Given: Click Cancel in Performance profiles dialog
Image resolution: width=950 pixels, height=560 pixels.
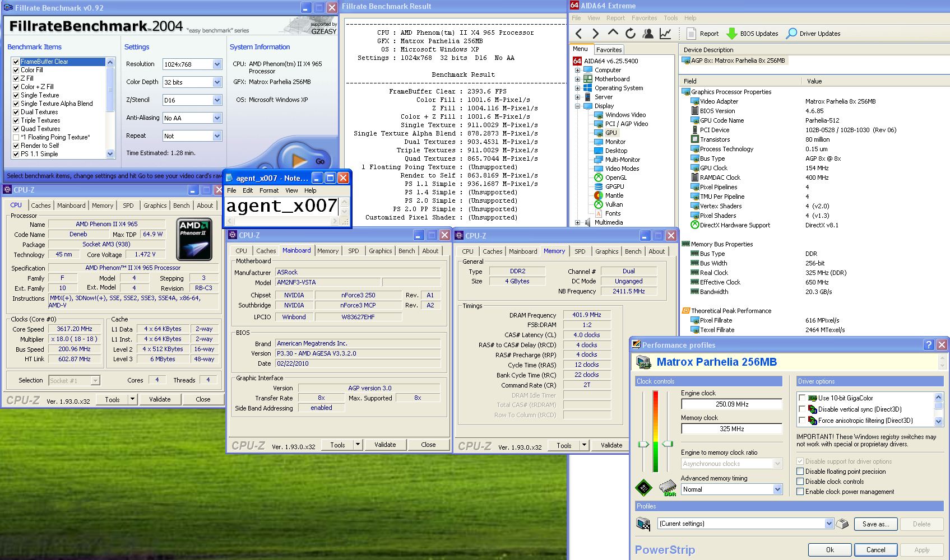Looking at the screenshot, I should (876, 550).
